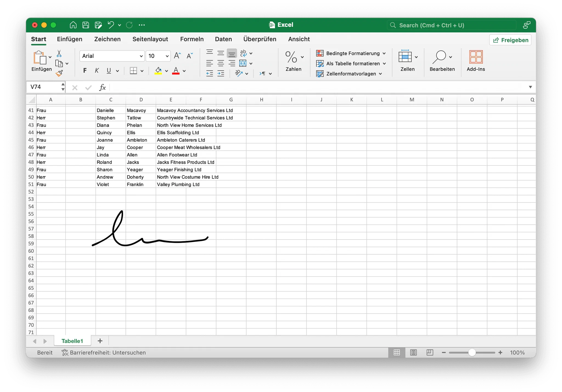Click the fx insert function icon
This screenshot has width=562, height=392.
pos(102,87)
